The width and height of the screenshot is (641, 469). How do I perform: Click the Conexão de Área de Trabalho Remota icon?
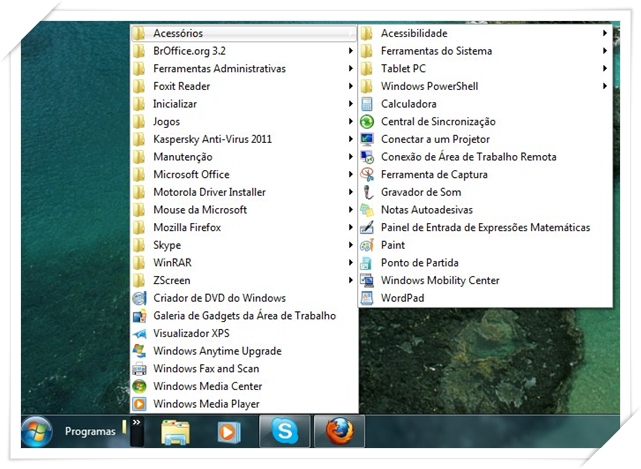[367, 157]
